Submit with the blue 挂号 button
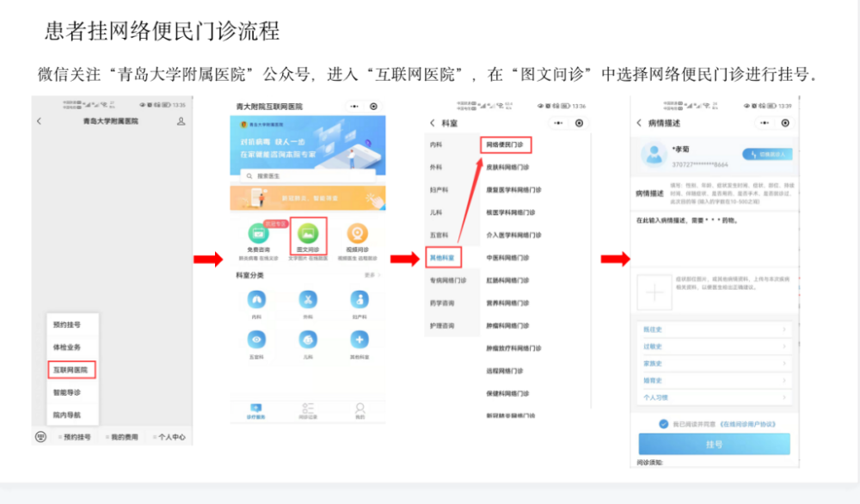Viewport: 860px width, 504px height. pos(714,444)
